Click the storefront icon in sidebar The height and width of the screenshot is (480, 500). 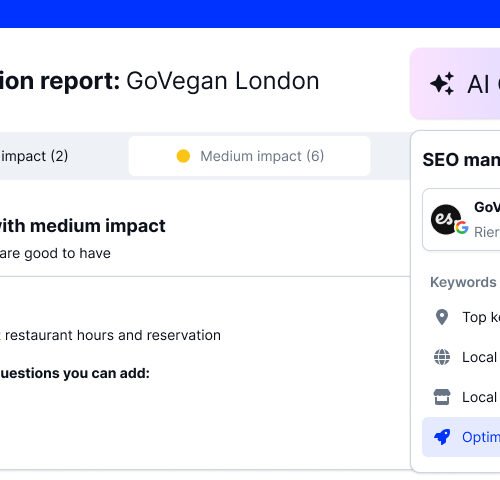442,397
